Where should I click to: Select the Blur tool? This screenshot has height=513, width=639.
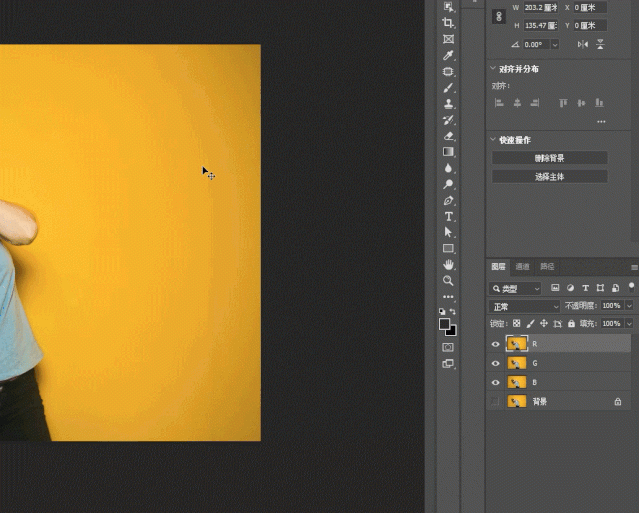(448, 168)
